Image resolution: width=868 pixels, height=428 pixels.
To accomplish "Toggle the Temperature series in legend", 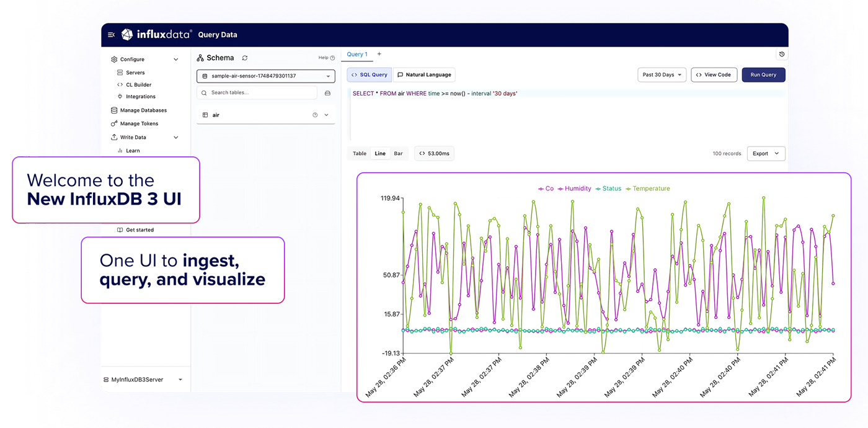I will click(647, 189).
